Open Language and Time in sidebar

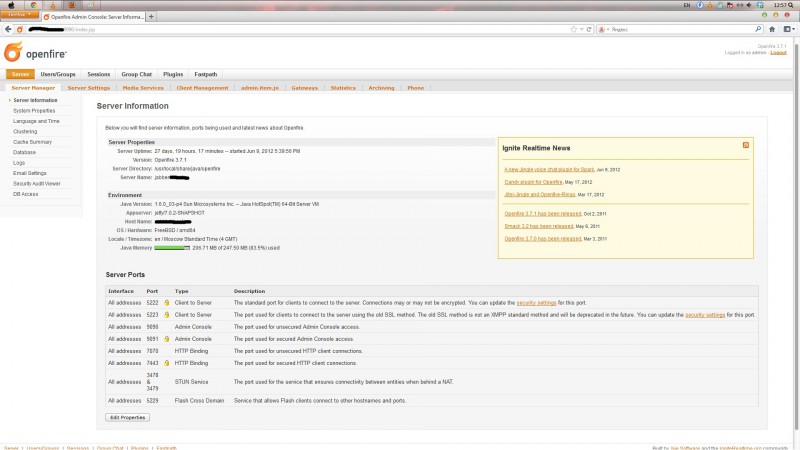36,121
